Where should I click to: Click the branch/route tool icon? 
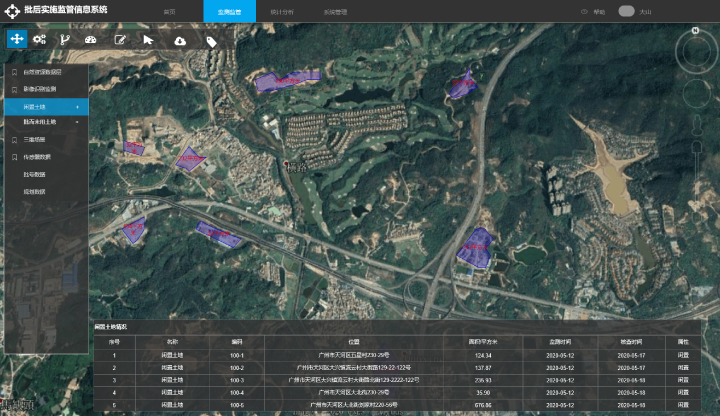(x=65, y=39)
